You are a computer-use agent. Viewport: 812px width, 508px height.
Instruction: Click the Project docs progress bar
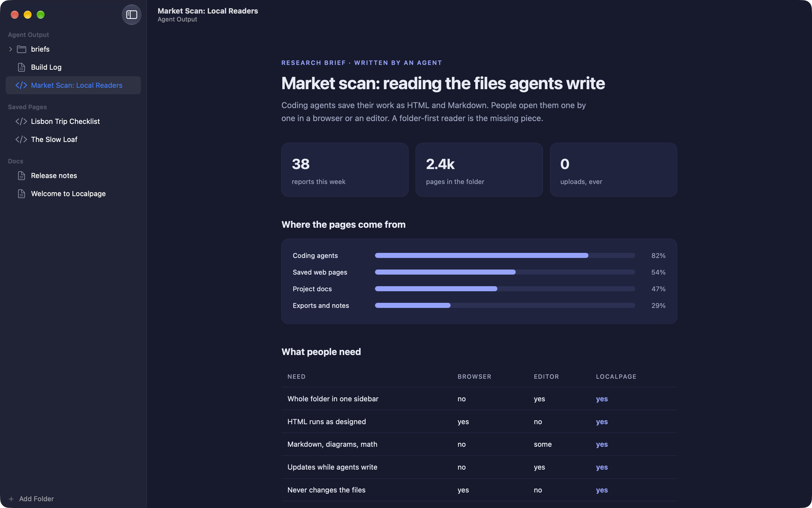(x=505, y=289)
